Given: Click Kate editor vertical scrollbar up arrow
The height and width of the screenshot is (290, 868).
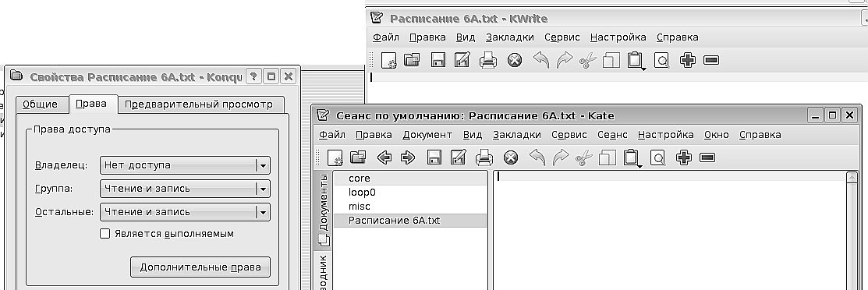Looking at the screenshot, I should pyautogui.click(x=852, y=177).
